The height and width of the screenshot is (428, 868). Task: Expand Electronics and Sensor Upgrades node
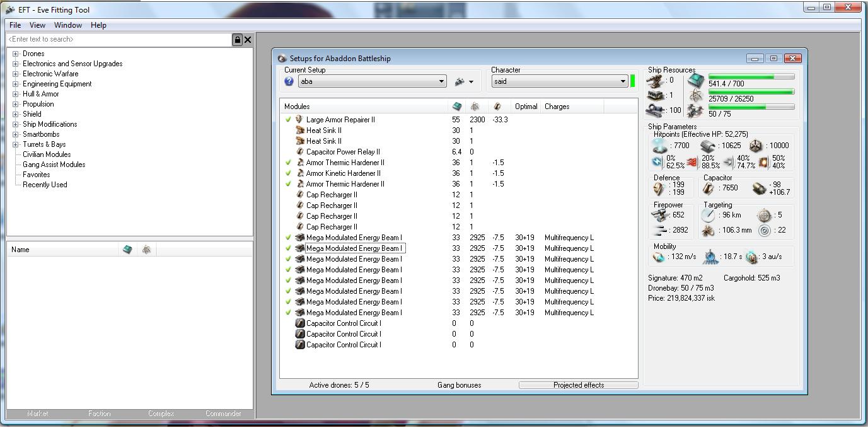[x=16, y=64]
